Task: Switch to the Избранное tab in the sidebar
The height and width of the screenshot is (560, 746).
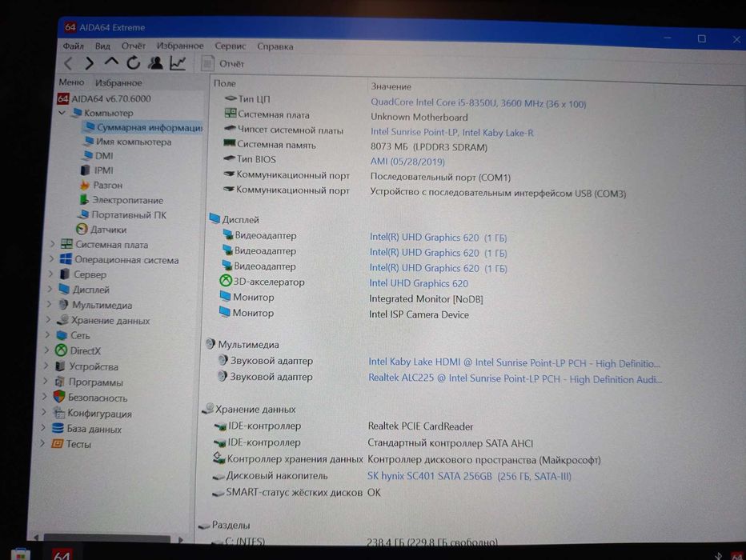Action: point(118,82)
